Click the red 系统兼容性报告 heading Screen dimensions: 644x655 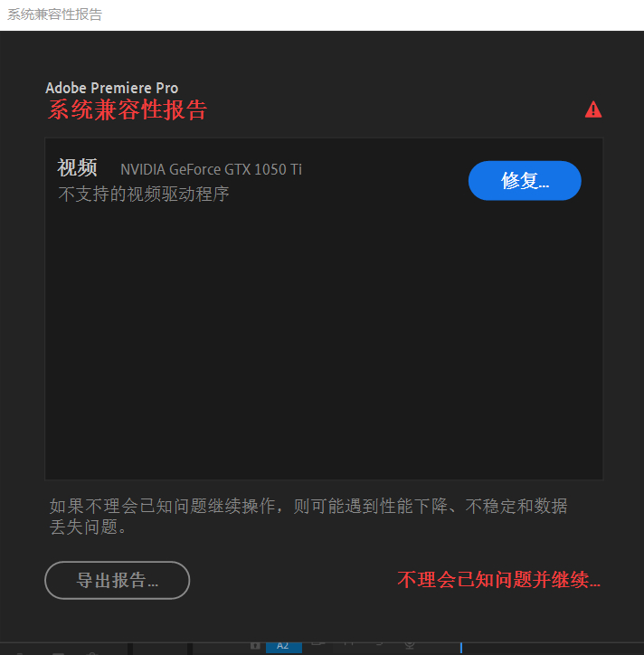[128, 109]
